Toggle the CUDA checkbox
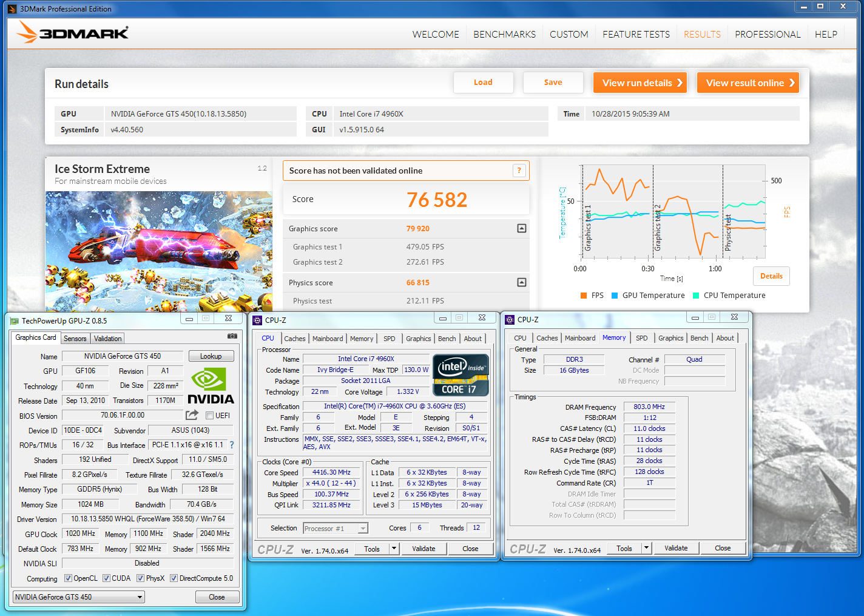The height and width of the screenshot is (616, 864). 106,578
